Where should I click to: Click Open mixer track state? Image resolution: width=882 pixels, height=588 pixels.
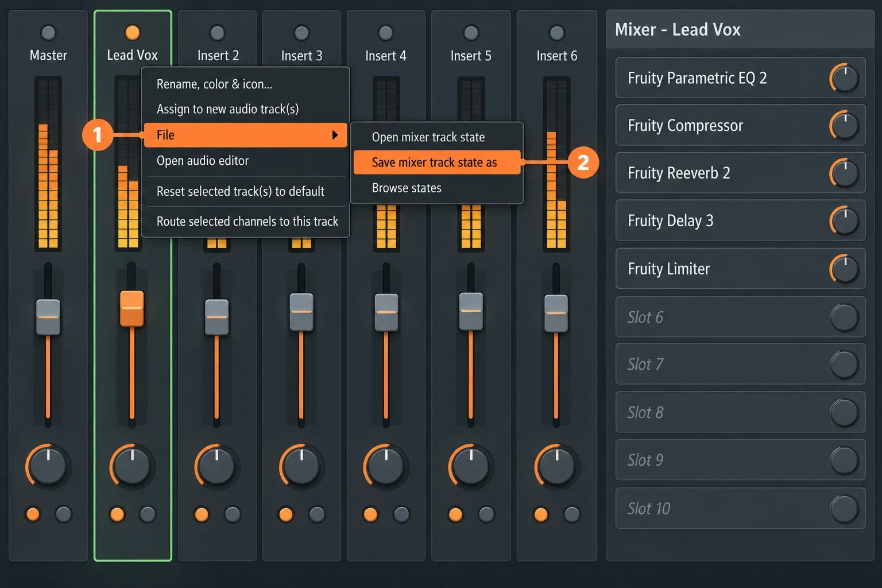pos(437,137)
